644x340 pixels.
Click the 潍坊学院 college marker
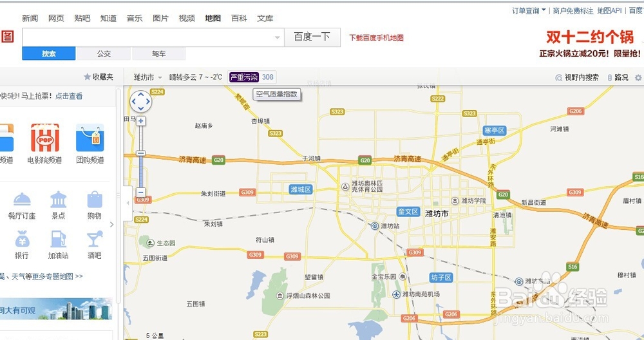(455, 201)
